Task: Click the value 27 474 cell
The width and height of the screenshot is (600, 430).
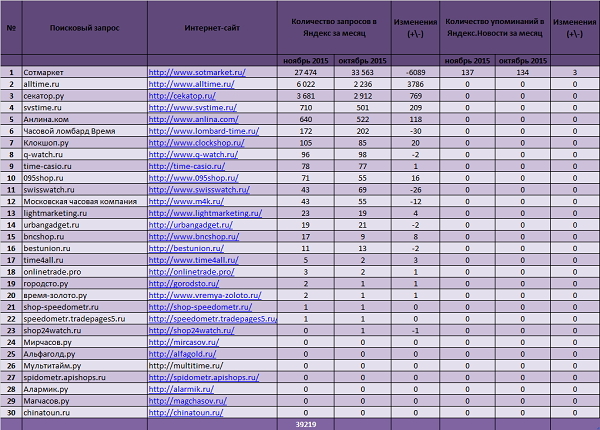Action: [x=306, y=72]
